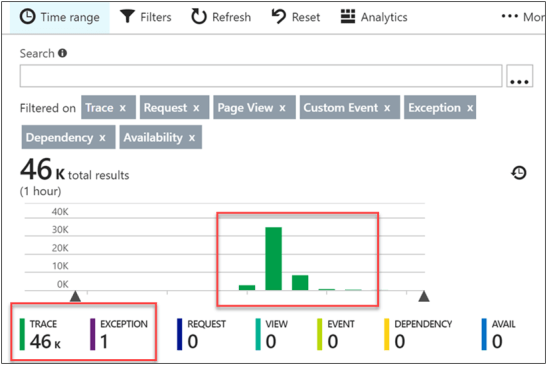
Task: Open Analytics from the toolbar
Action: pyautogui.click(x=374, y=17)
